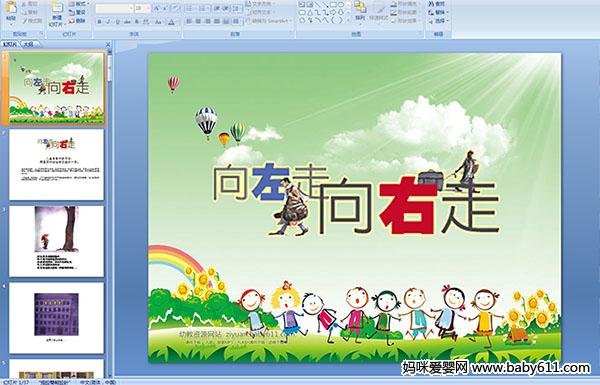Click the Find button in the editing group
The width and height of the screenshot is (600, 385).
pyautogui.click(x=437, y=4)
